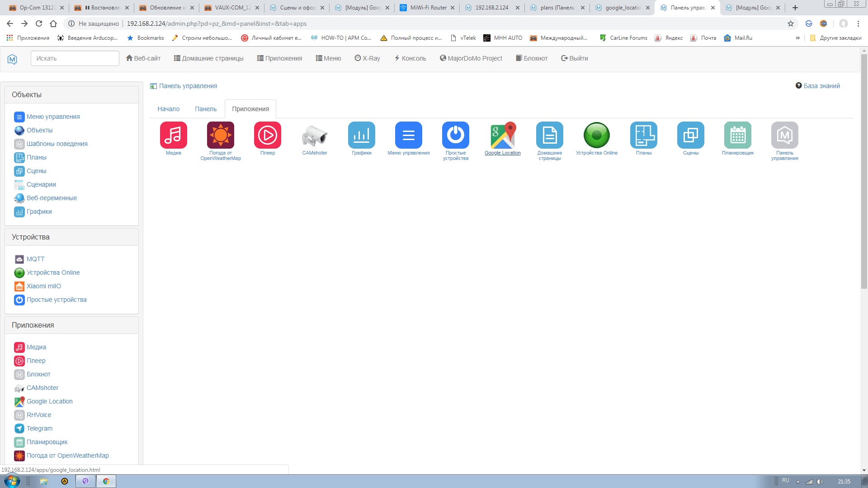Click the Простые устройства power icon

tap(455, 135)
